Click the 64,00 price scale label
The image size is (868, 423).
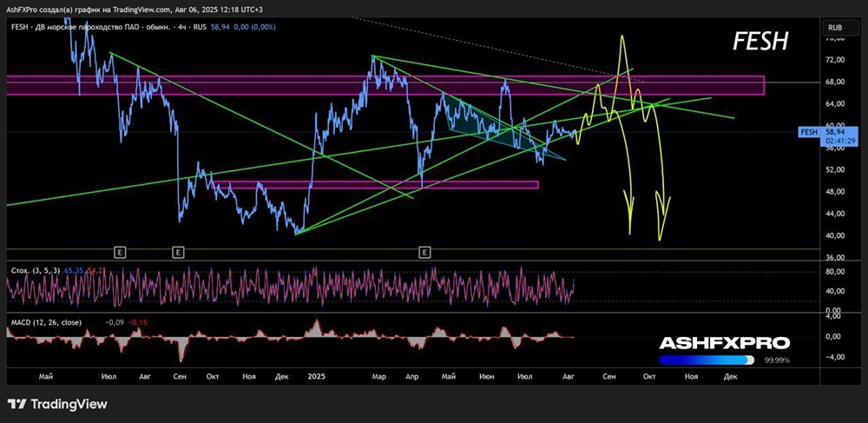[x=835, y=103]
